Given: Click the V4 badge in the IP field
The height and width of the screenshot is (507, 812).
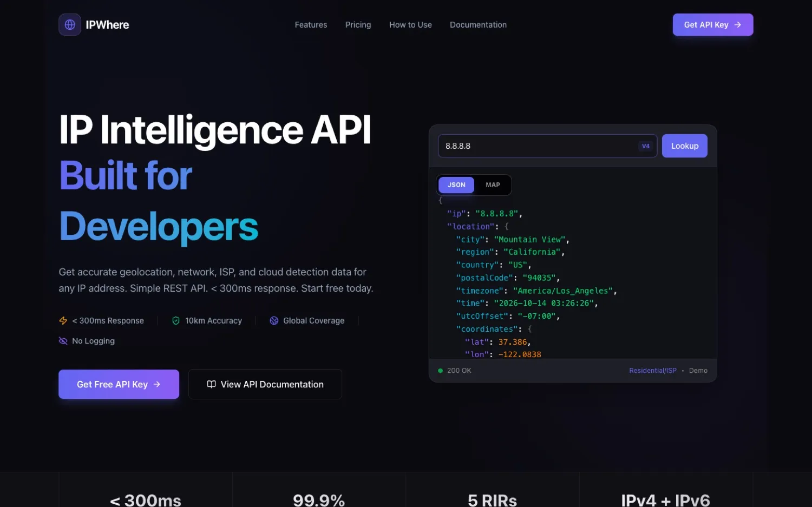Looking at the screenshot, I should click(x=646, y=146).
